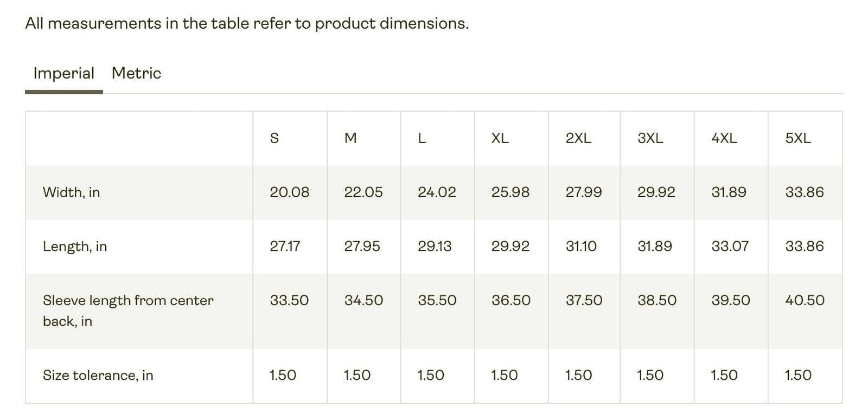
Task: Click the 2XL size column header
Action: click(x=578, y=138)
